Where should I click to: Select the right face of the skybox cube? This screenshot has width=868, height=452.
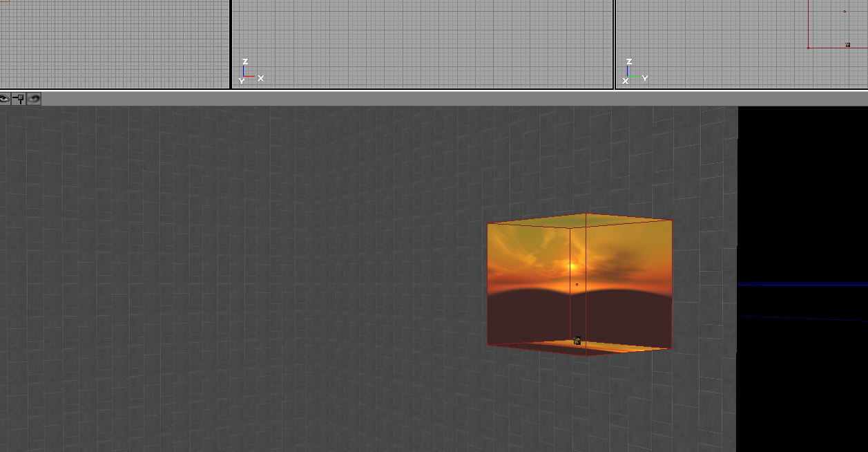coord(628,283)
